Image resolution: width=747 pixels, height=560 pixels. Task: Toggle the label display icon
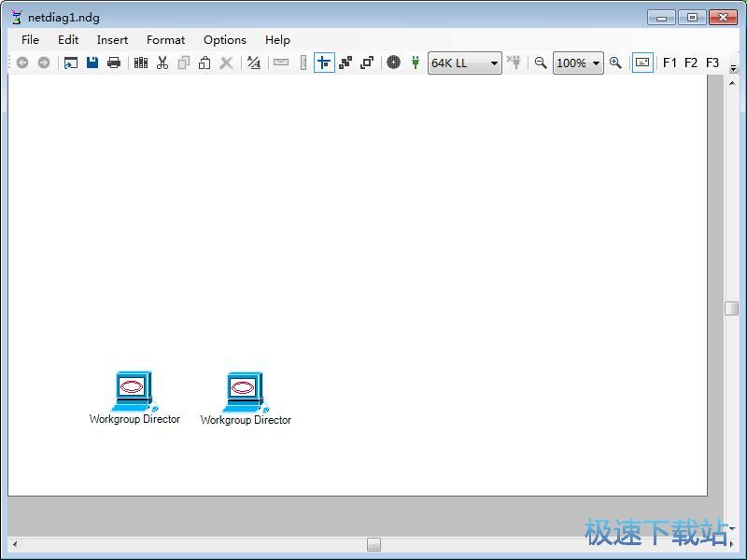coord(642,63)
